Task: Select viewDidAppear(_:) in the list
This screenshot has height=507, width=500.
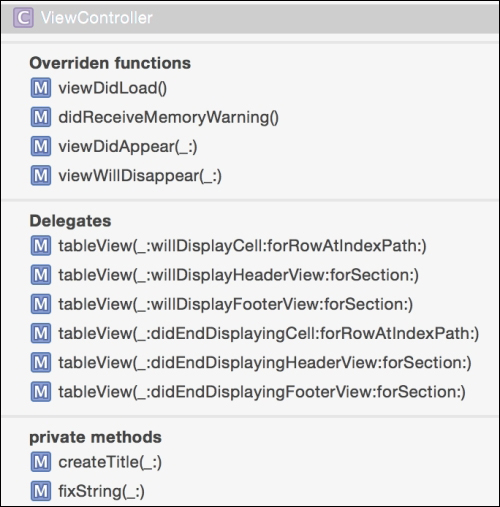Action: [128, 147]
